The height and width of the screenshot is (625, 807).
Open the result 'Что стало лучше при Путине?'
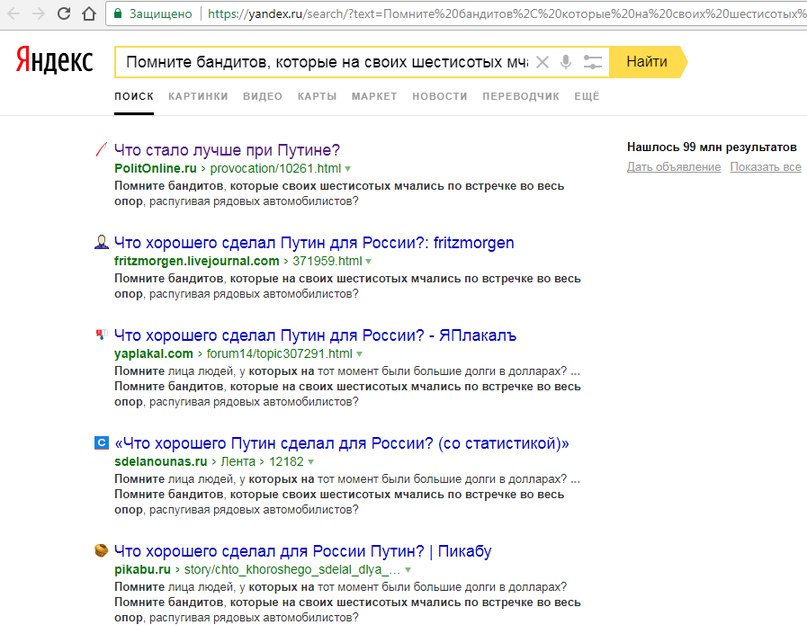tap(227, 150)
